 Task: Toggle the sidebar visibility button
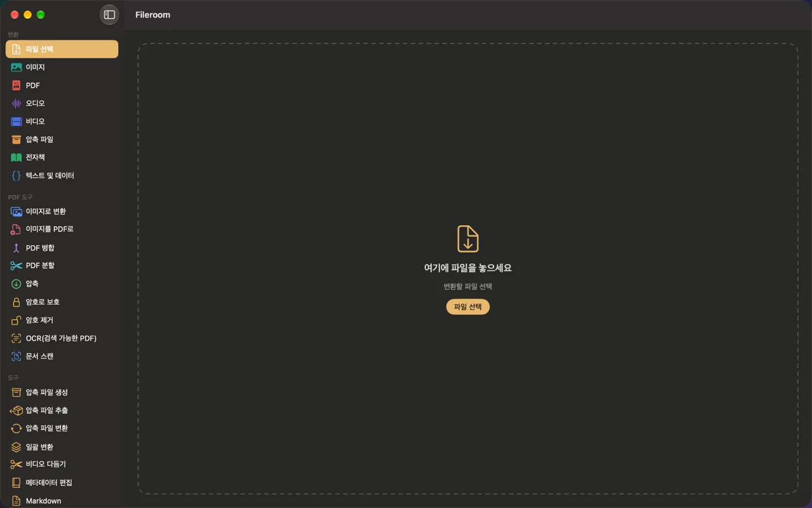coord(109,15)
